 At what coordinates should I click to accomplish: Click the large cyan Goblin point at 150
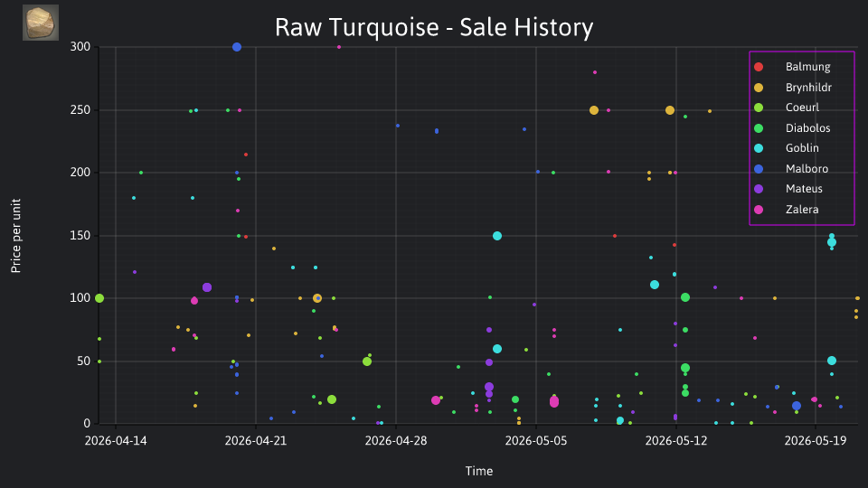pyautogui.click(x=497, y=236)
